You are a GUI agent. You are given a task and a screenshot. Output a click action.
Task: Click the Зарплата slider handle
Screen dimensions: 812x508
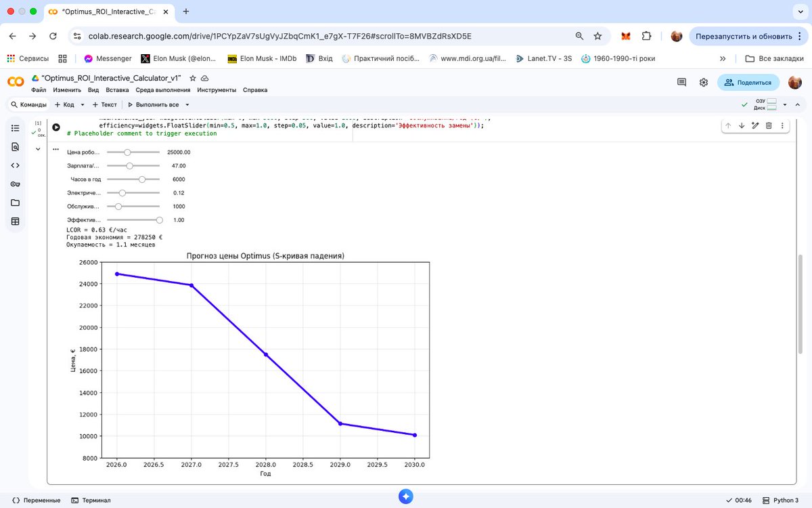pyautogui.click(x=129, y=166)
